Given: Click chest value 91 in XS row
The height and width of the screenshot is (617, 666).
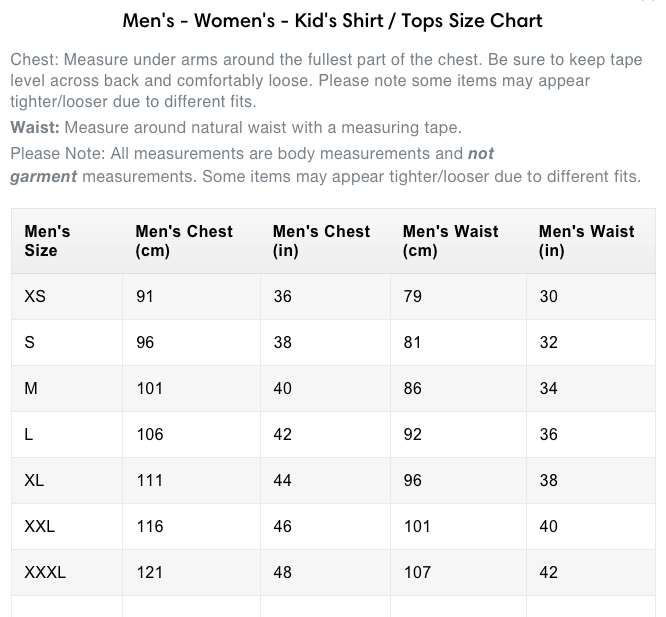Looking at the screenshot, I should coord(145,297).
